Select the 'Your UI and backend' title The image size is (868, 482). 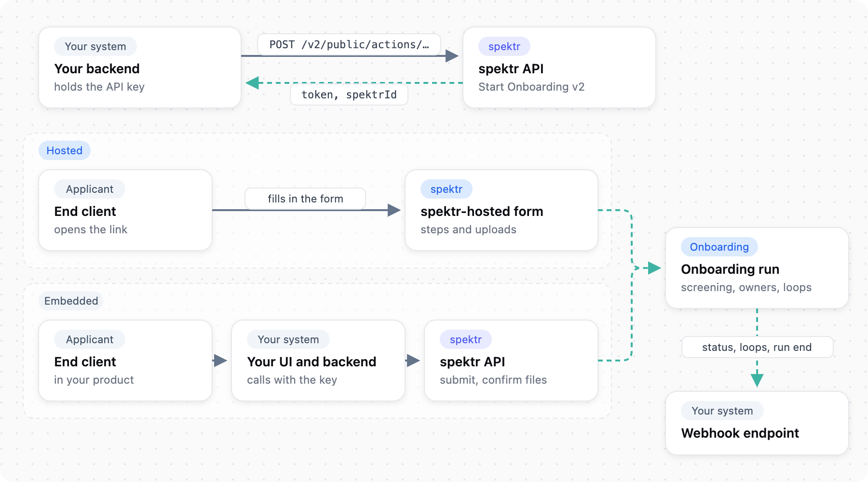(312, 361)
